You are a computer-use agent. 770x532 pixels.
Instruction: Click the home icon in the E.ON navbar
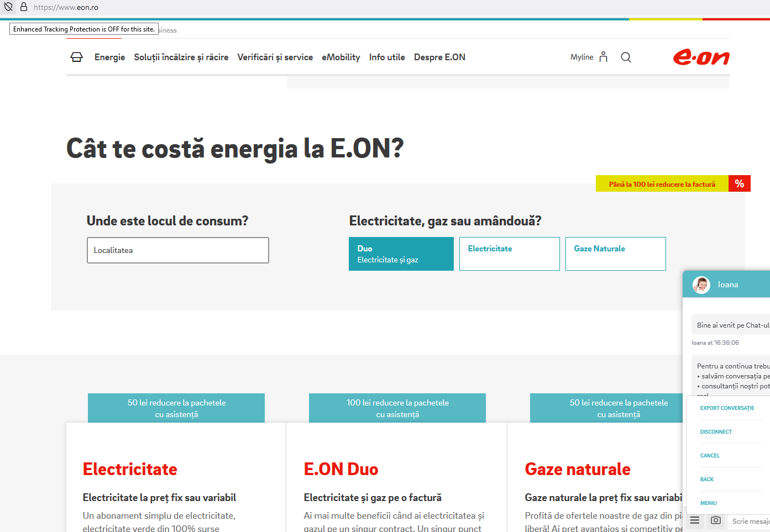76,57
